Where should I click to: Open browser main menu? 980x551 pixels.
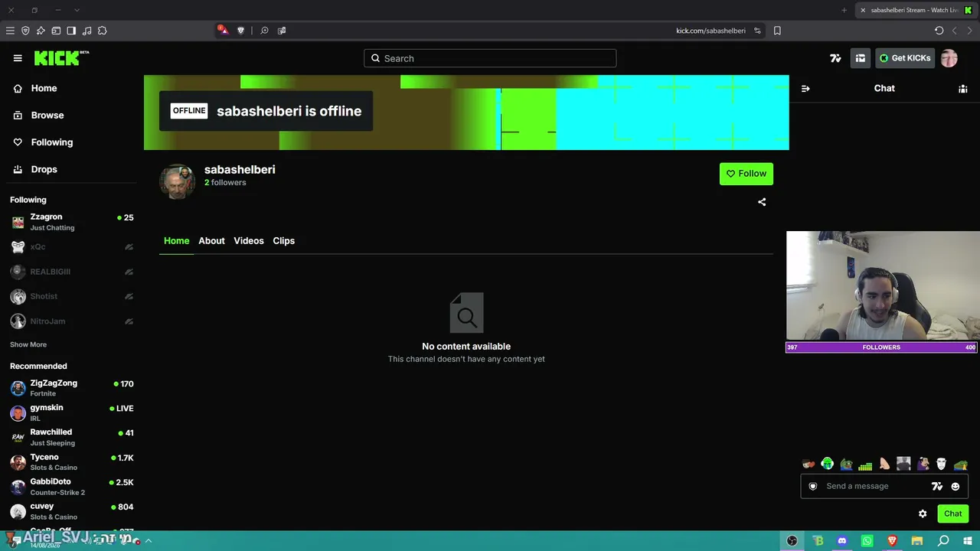[x=10, y=31]
